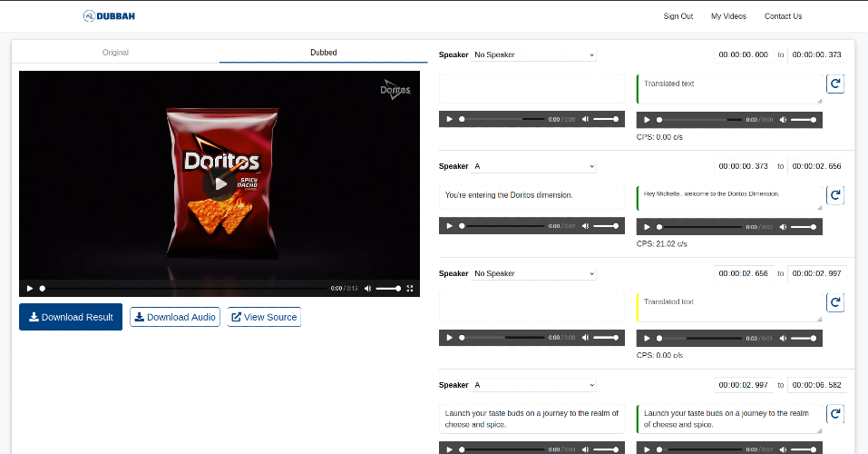Adjust volume slider of first original audio player
Viewport: 868px width, 454px height.
pyautogui.click(x=606, y=119)
